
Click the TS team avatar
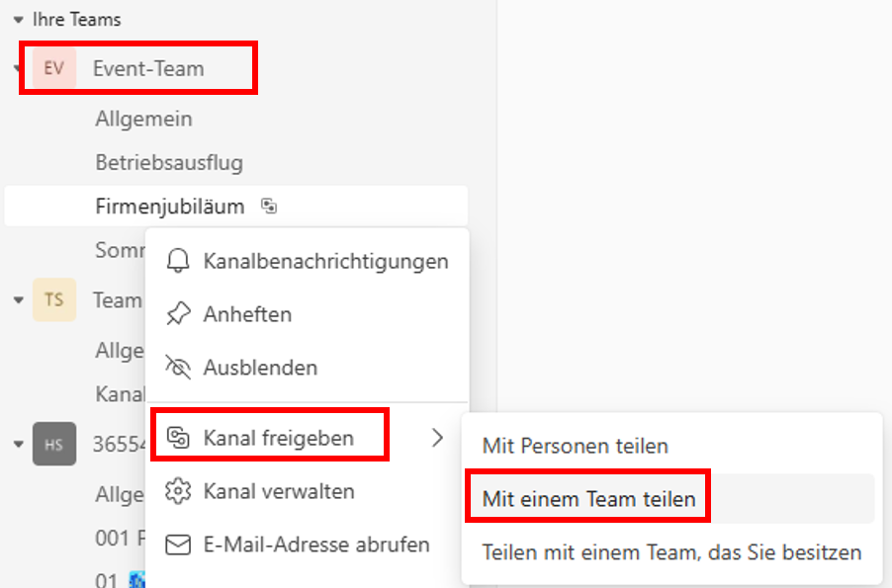point(54,299)
